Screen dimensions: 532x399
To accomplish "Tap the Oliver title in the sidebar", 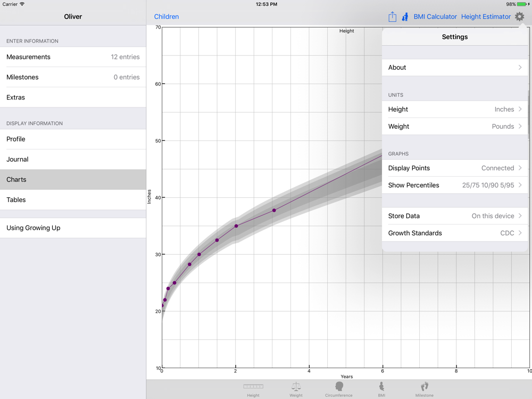I will (x=73, y=16).
